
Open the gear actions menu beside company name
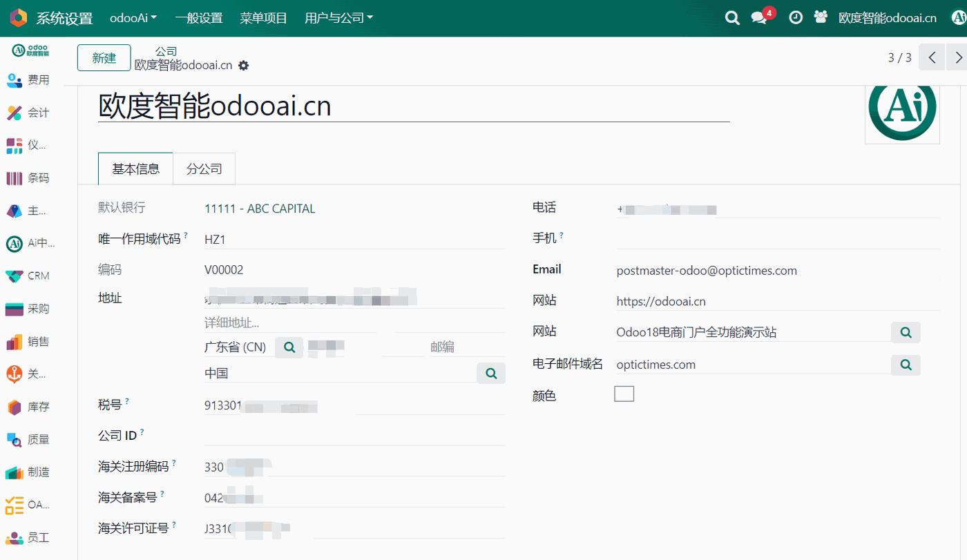tap(243, 66)
